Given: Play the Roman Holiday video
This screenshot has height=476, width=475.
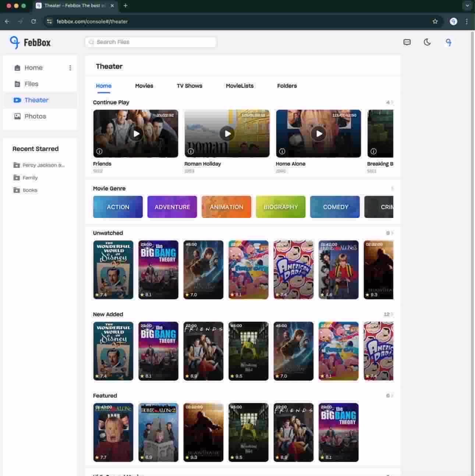Looking at the screenshot, I should pos(227,134).
